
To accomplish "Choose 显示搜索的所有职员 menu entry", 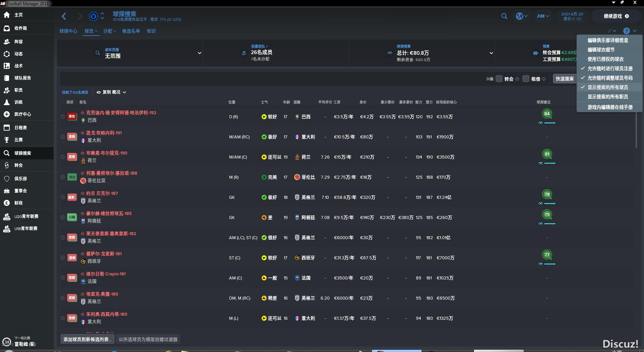I will click(x=609, y=97).
